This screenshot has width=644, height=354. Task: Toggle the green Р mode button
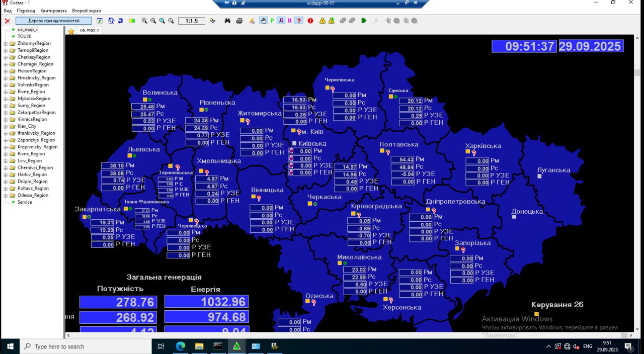(x=272, y=21)
